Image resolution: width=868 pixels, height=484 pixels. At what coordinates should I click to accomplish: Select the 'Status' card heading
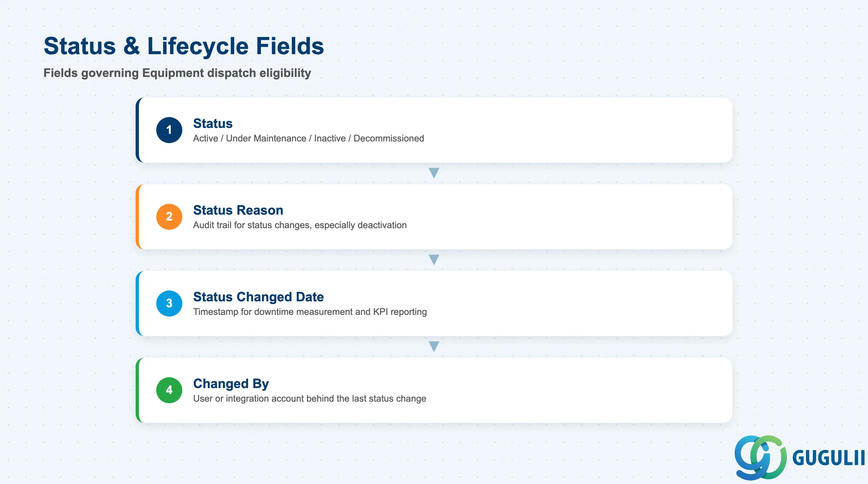(x=213, y=124)
